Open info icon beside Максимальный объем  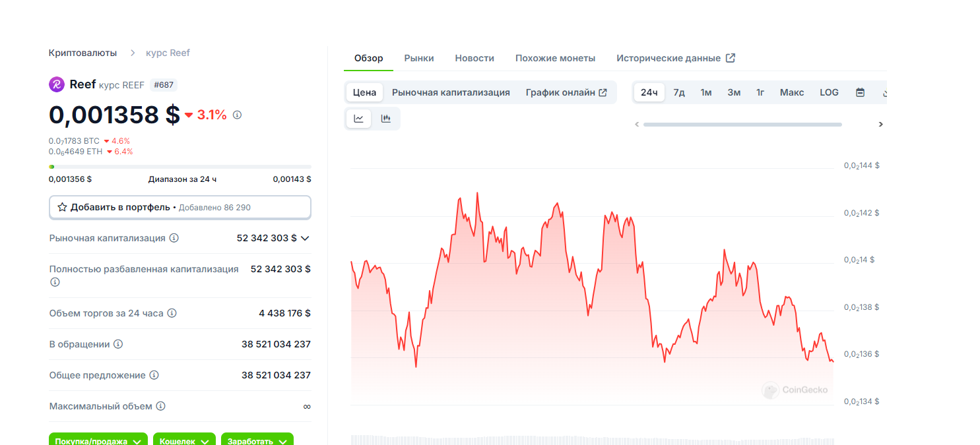pyautogui.click(x=160, y=406)
